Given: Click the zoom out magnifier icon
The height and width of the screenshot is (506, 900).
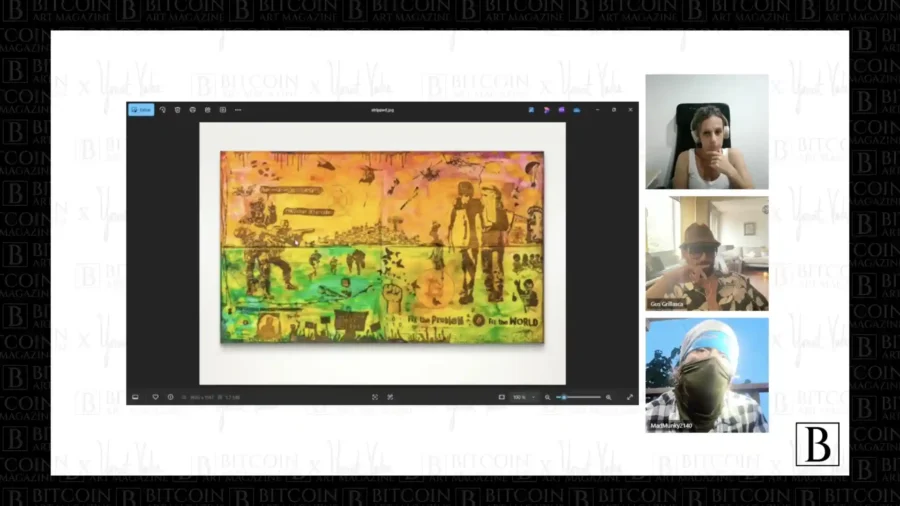Looking at the screenshot, I should (x=548, y=397).
